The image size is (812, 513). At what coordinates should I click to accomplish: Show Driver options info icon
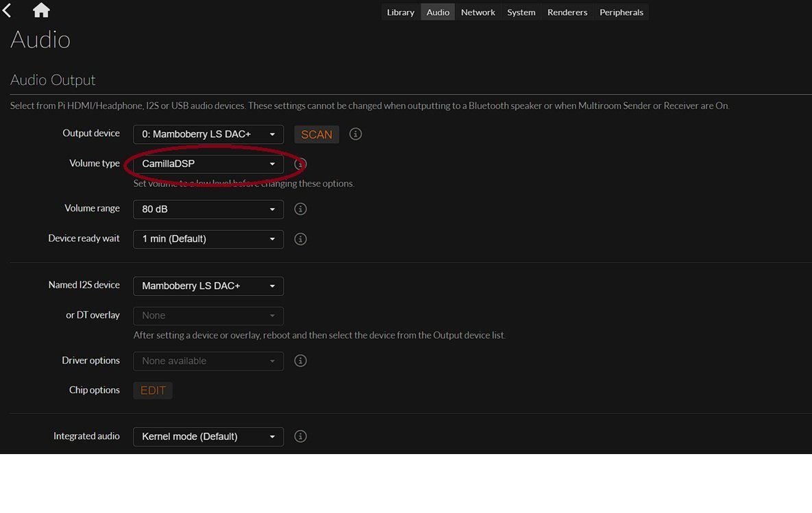point(300,361)
